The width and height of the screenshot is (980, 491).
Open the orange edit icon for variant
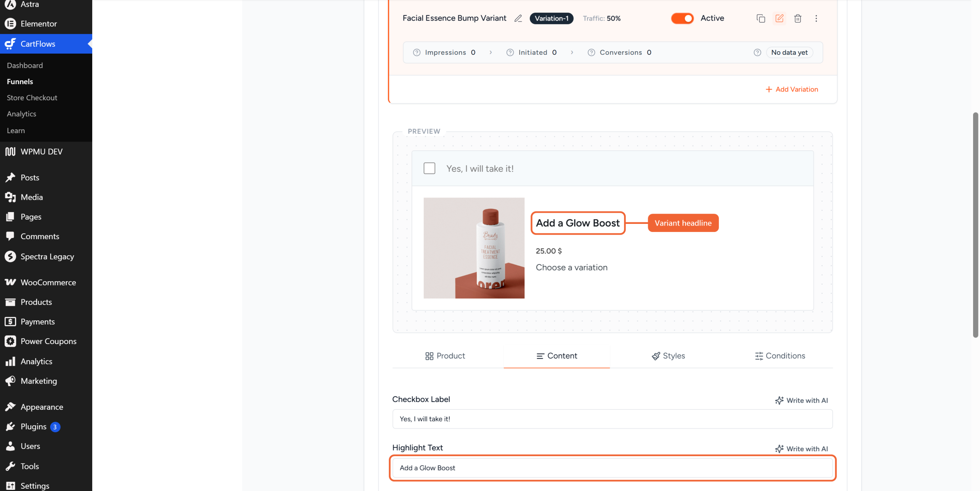pos(779,18)
